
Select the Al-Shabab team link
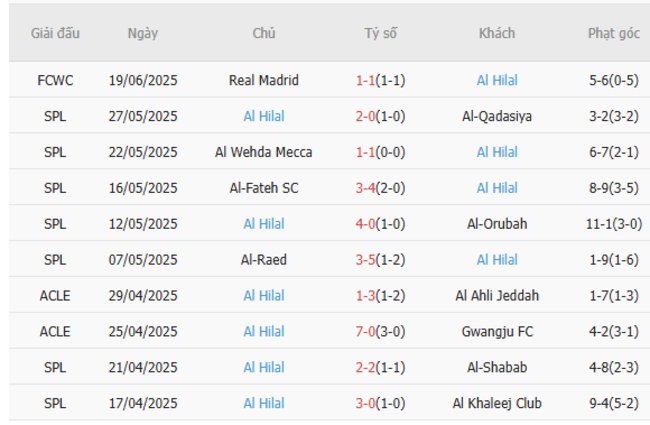pos(497,368)
